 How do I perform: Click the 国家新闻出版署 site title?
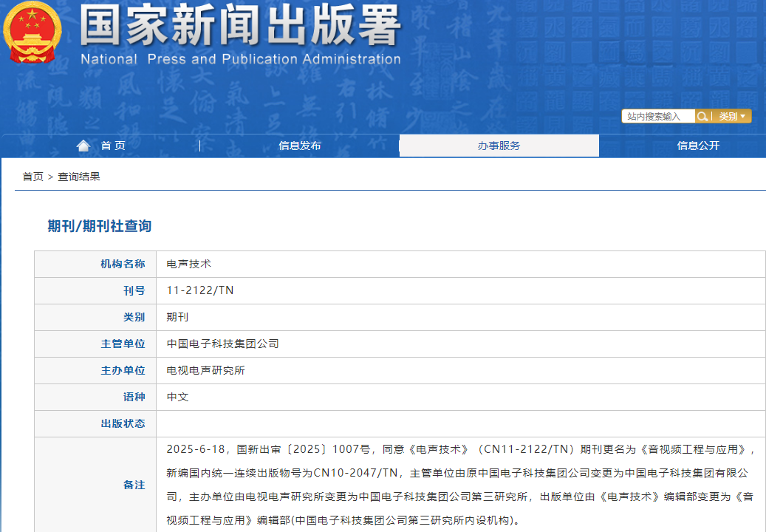240,26
